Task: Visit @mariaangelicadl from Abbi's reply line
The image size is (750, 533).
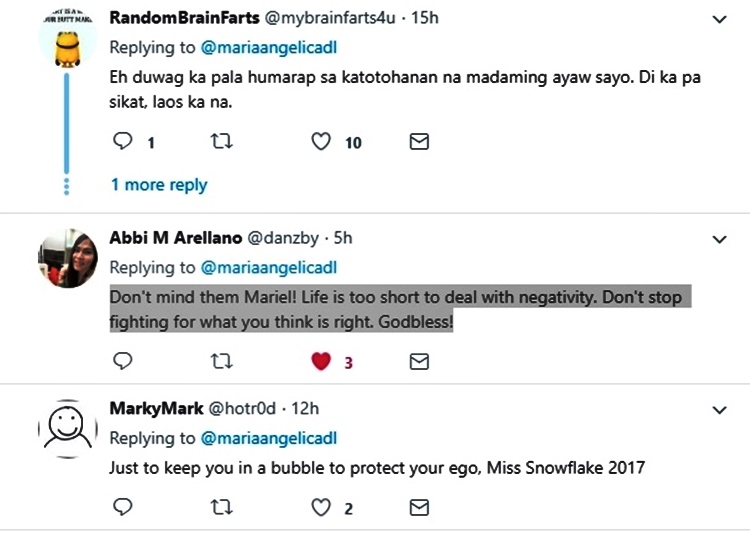Action: (269, 267)
